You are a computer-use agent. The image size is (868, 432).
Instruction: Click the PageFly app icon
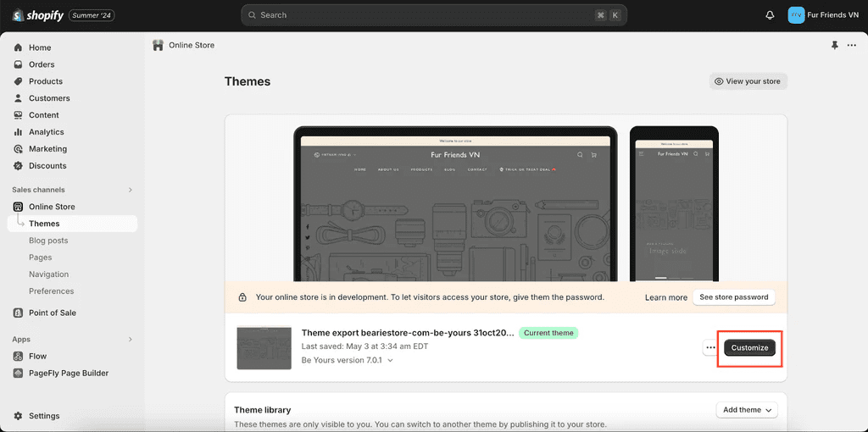coord(19,373)
